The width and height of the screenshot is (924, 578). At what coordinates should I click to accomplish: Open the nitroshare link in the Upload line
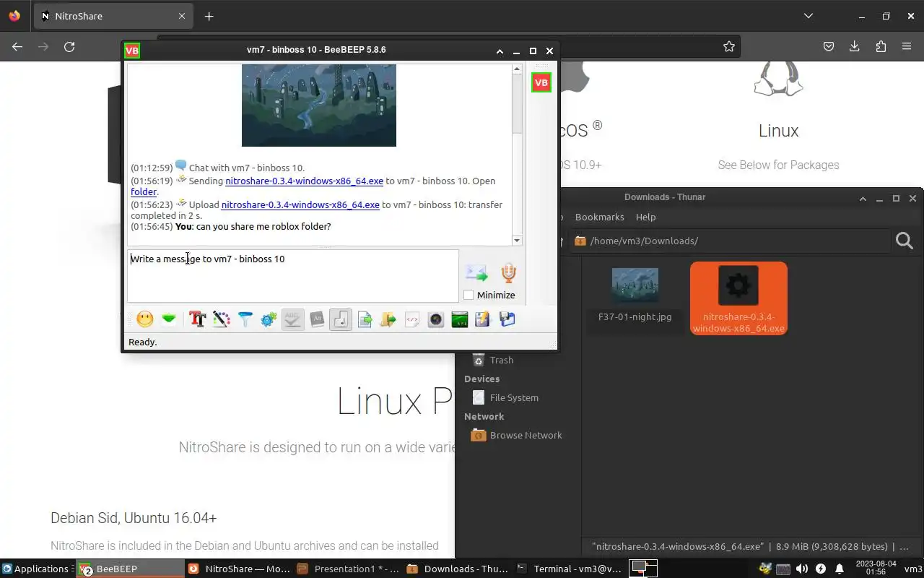(x=300, y=204)
